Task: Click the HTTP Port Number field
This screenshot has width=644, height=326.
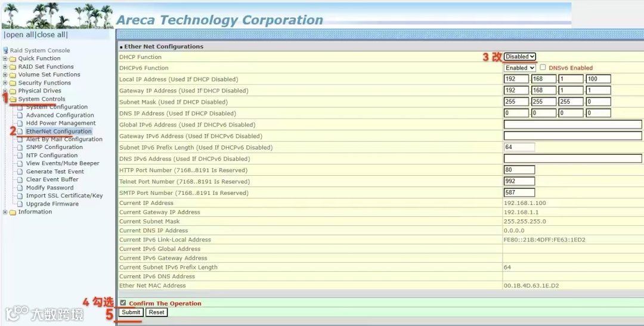Action: click(x=519, y=170)
